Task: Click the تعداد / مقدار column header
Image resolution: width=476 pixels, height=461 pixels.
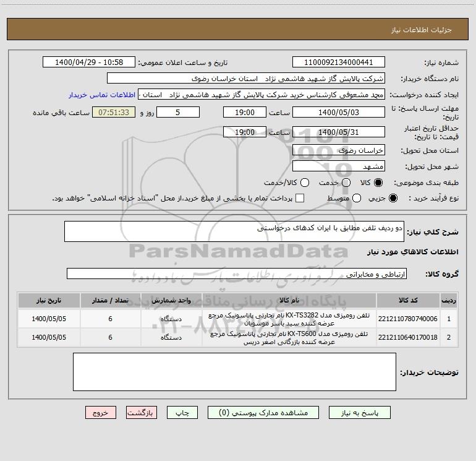Action: tap(110, 301)
